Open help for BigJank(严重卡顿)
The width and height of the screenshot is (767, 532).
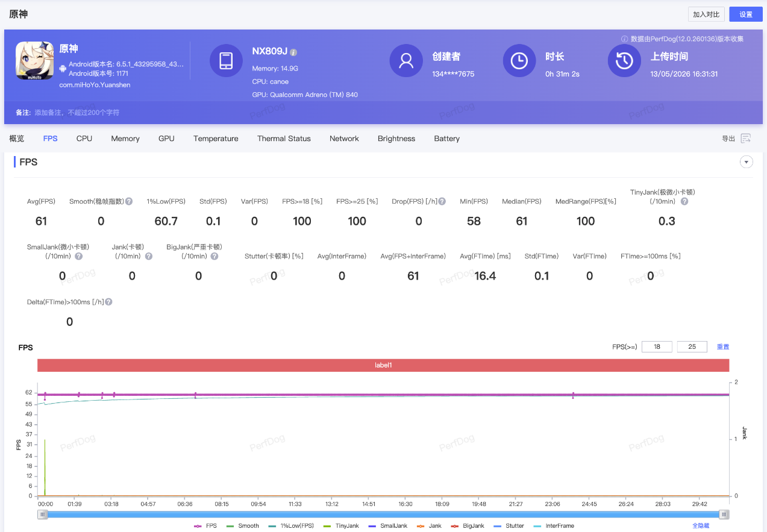[214, 256]
